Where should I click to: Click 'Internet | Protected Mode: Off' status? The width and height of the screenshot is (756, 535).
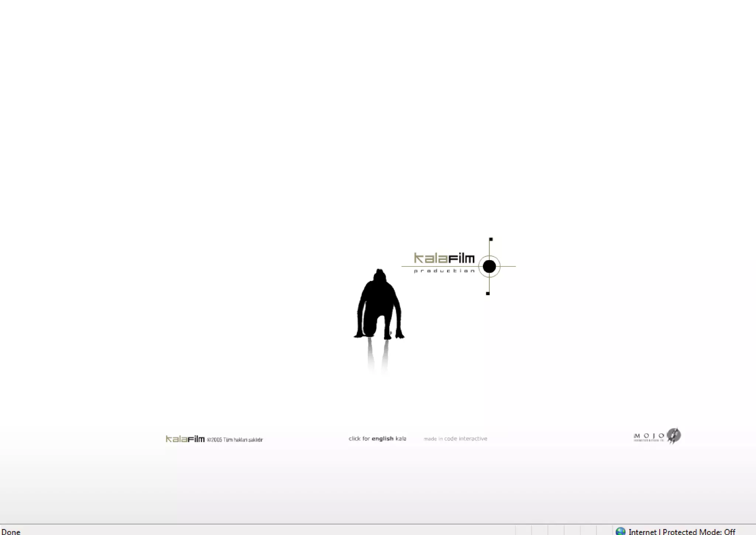point(682,532)
